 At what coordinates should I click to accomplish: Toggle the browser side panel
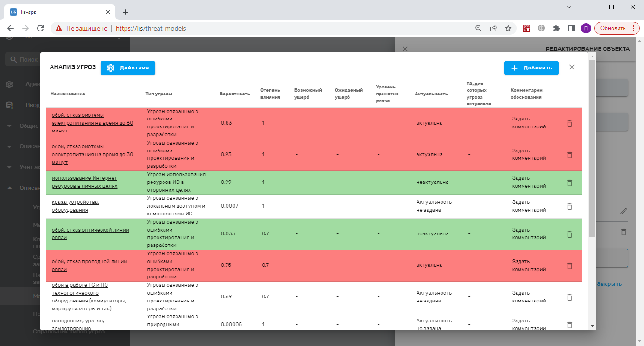[x=571, y=28]
